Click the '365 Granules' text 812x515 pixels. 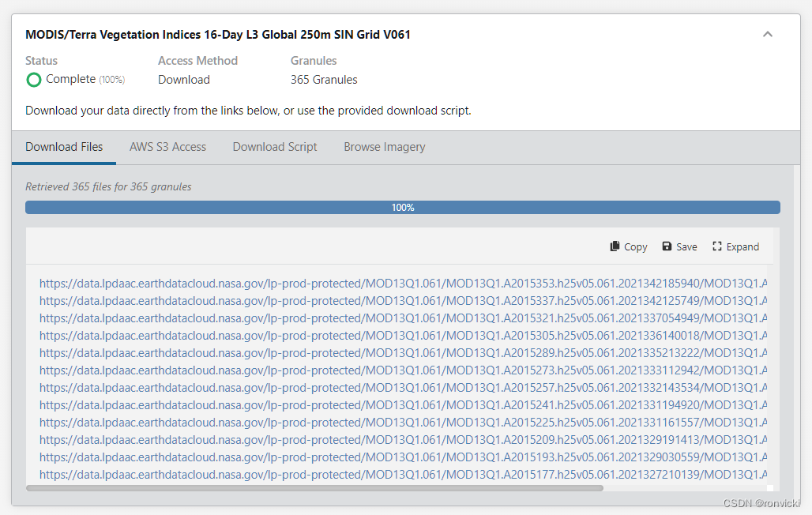[x=324, y=80]
